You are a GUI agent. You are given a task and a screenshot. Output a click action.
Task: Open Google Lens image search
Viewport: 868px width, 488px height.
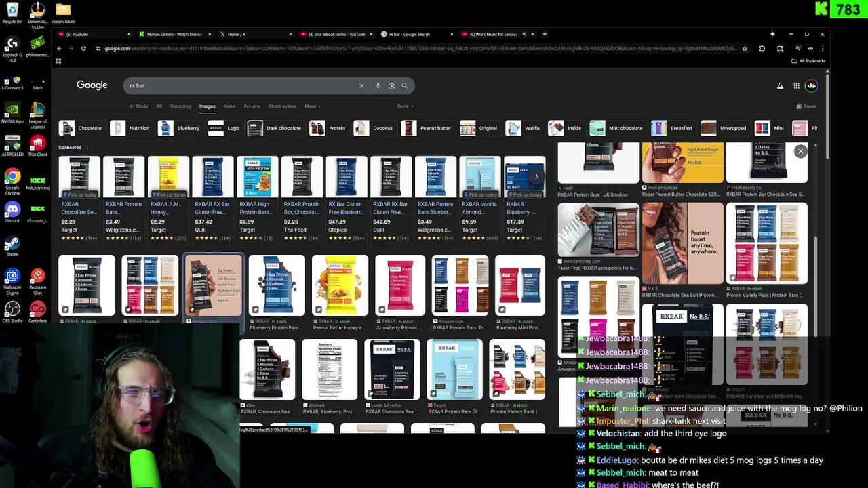pos(391,85)
